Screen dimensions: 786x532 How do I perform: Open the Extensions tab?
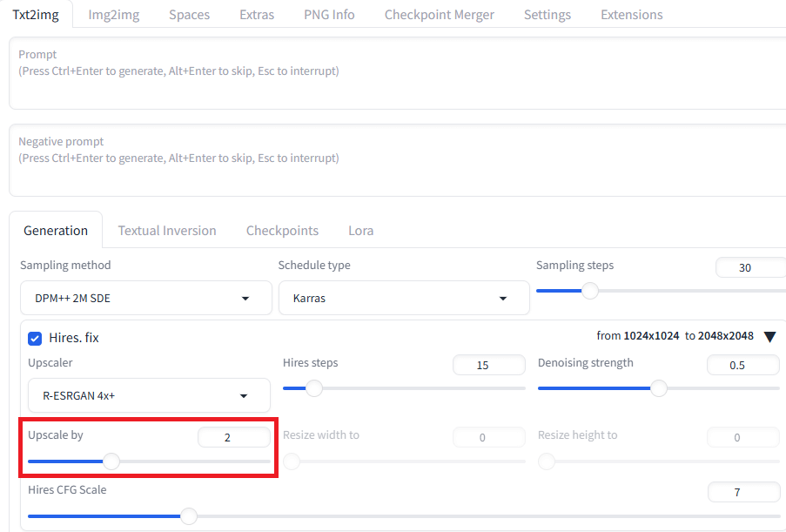[632, 15]
